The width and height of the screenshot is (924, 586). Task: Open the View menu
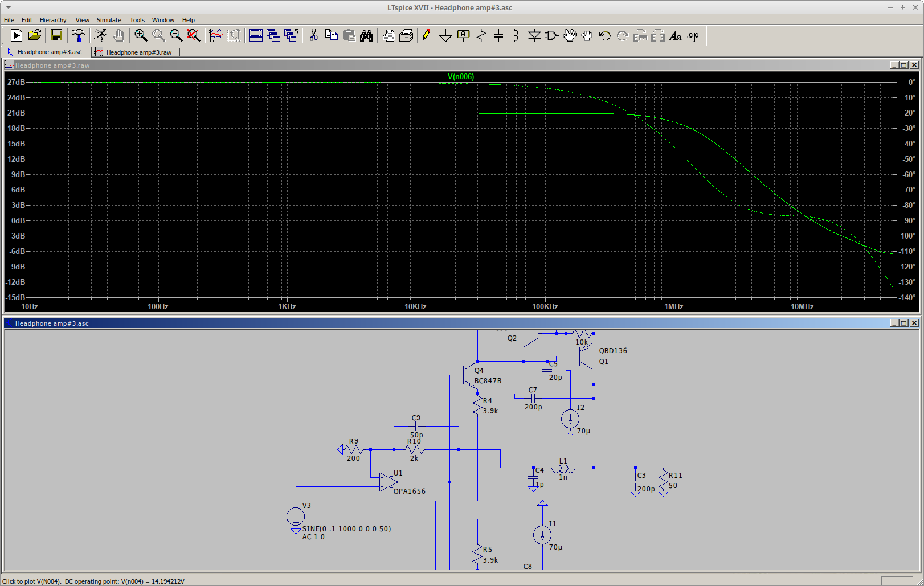[x=83, y=20]
